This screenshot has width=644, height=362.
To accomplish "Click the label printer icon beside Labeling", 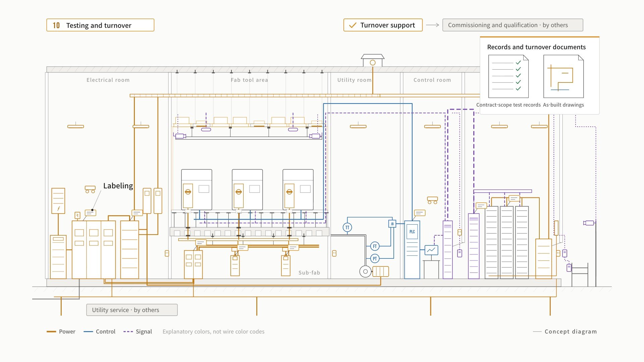I will click(x=90, y=189).
